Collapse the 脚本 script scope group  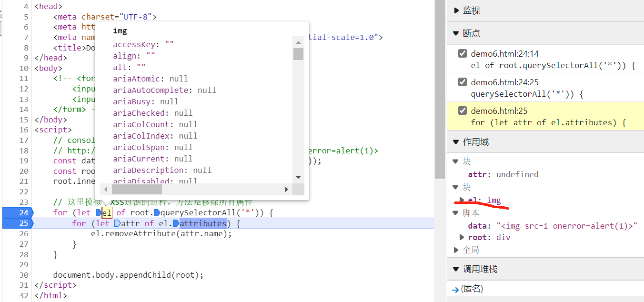(x=456, y=213)
